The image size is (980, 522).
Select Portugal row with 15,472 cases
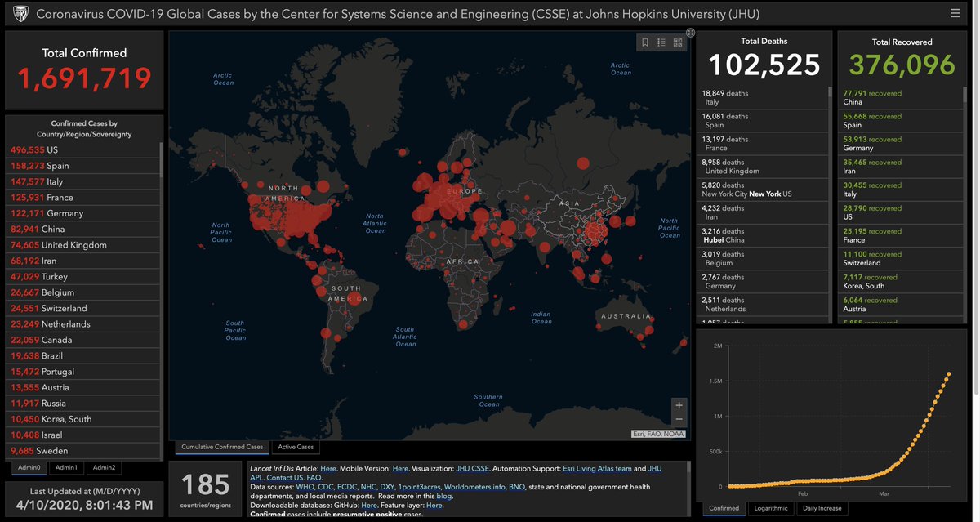tap(83, 372)
